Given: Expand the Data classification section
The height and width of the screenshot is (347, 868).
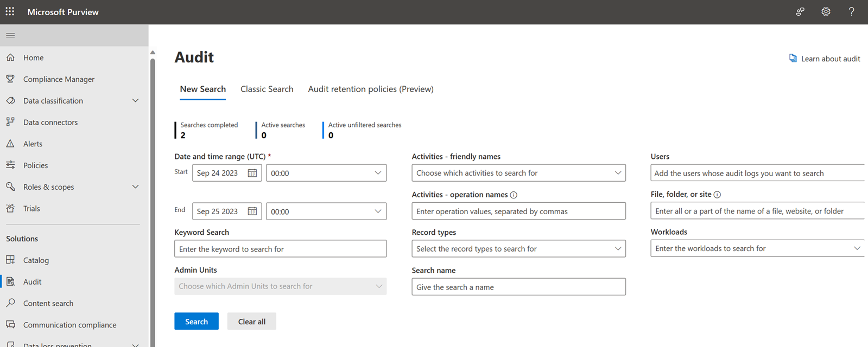Looking at the screenshot, I should click(135, 101).
